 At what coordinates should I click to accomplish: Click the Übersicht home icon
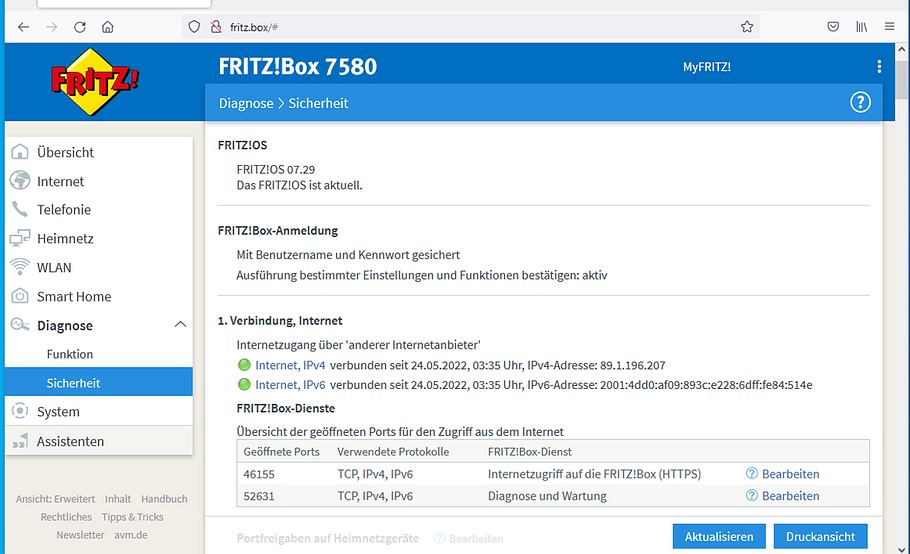pos(20,152)
